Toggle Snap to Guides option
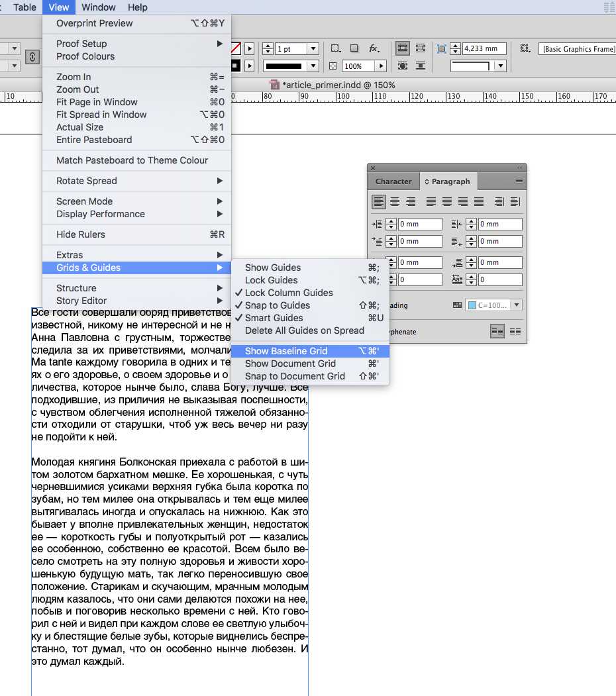This screenshot has height=696, width=616. click(278, 305)
